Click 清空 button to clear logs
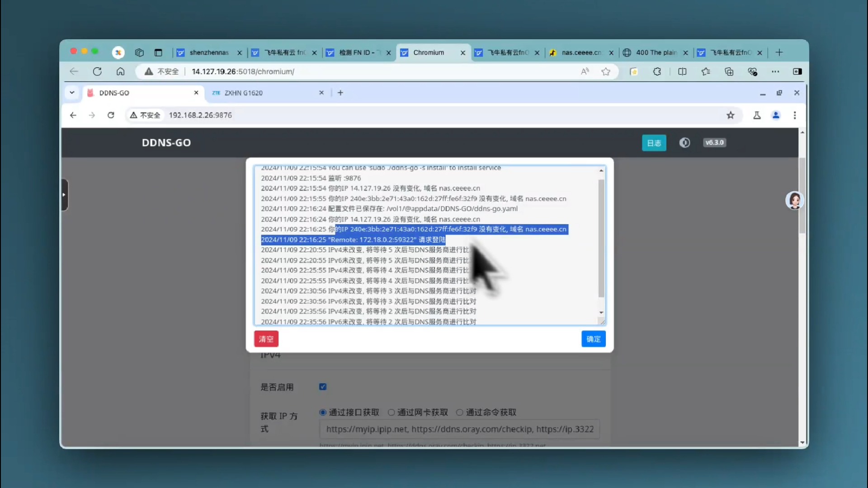Screen dimensions: 868x488 pos(266,338)
